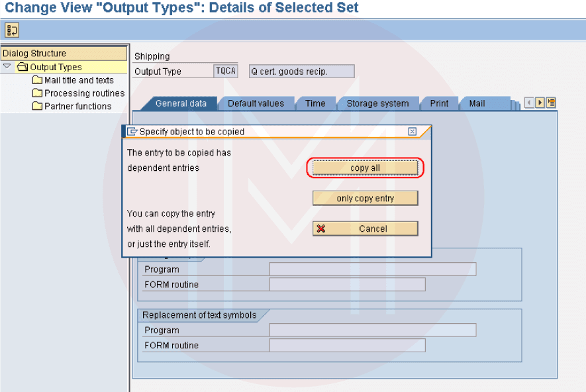Screen dimensions: 586x392
Task: Cancel the copy dialog
Action: [x=365, y=228]
